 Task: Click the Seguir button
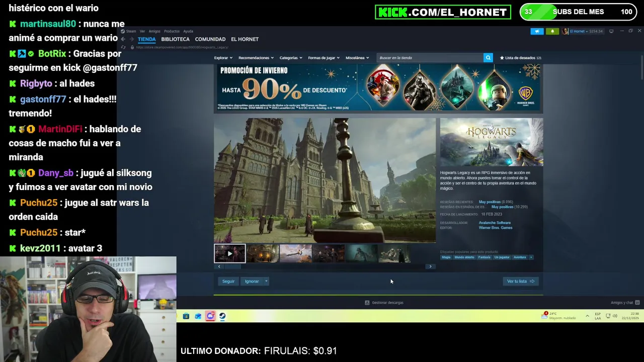pyautogui.click(x=228, y=282)
